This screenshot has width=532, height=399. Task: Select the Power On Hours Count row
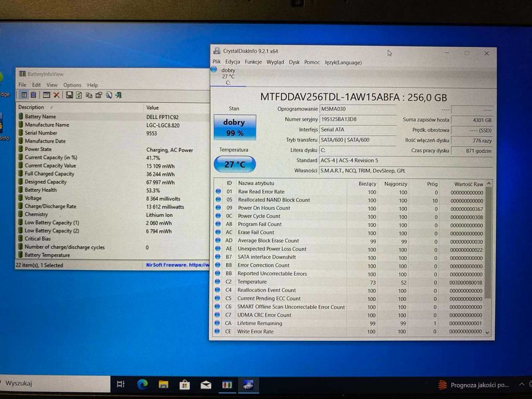(350, 208)
